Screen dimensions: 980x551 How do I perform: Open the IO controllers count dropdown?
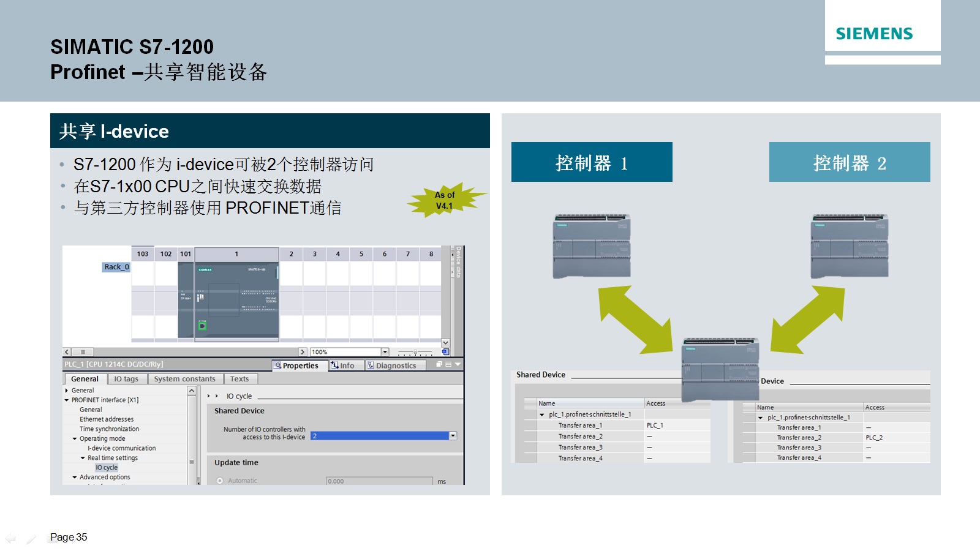tap(453, 436)
